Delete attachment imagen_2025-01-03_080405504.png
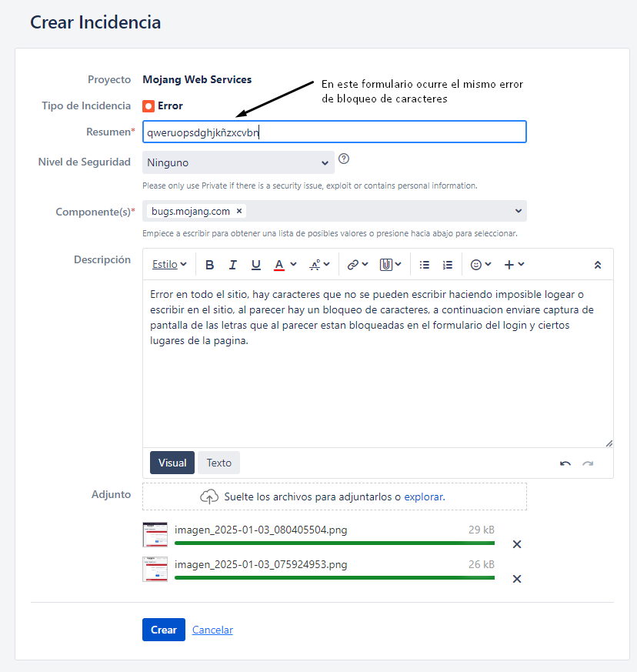The image size is (637, 672). point(517,544)
